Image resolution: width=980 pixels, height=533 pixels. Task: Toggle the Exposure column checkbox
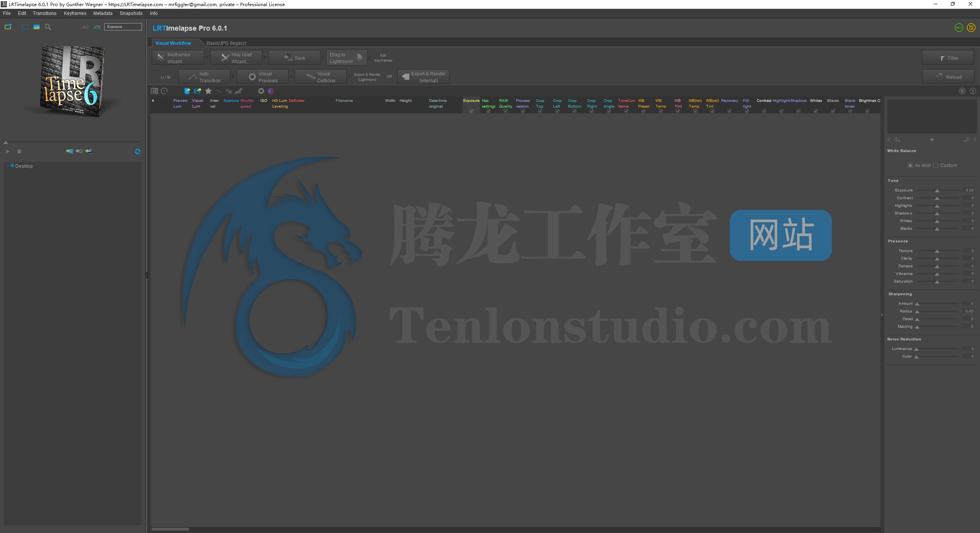click(x=471, y=111)
